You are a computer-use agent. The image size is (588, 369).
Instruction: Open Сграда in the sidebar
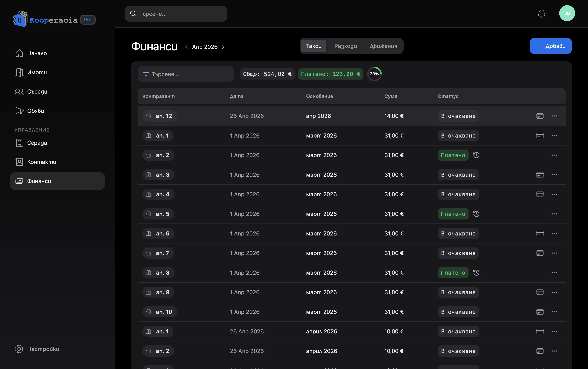[x=57, y=143]
